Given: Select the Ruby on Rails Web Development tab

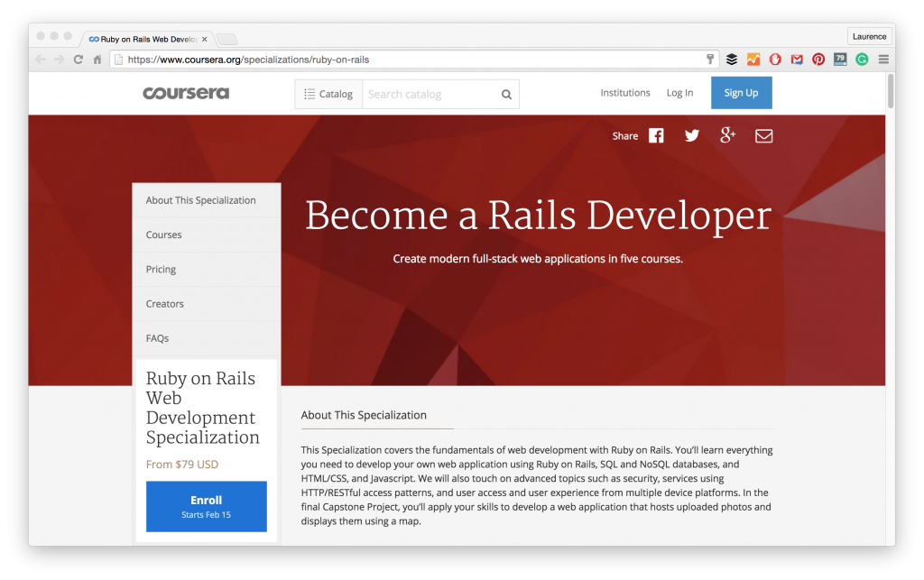Looking at the screenshot, I should pos(147,40).
